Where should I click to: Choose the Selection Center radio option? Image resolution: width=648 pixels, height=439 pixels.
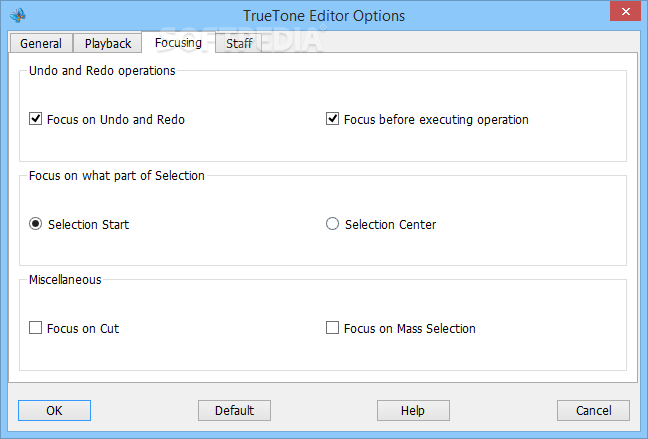[332, 224]
